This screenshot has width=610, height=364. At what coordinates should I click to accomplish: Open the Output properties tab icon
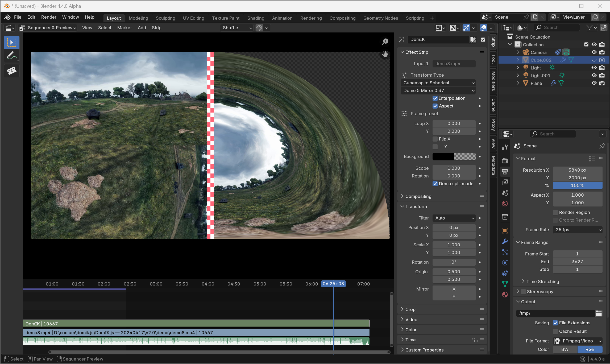[505, 171]
